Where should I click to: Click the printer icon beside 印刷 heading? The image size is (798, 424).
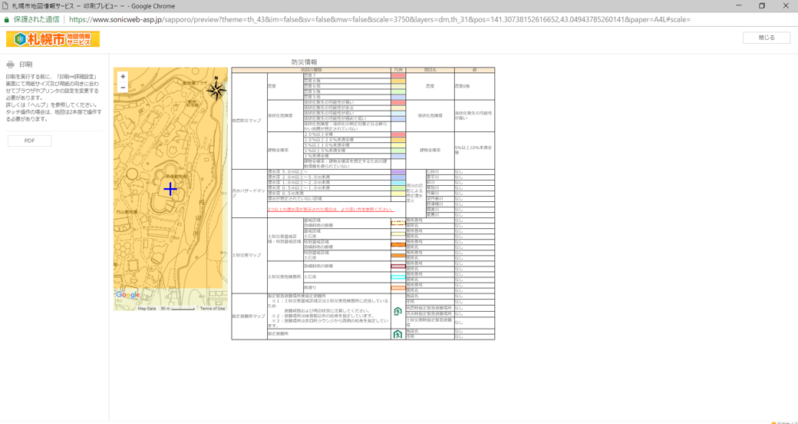pyautogui.click(x=11, y=63)
